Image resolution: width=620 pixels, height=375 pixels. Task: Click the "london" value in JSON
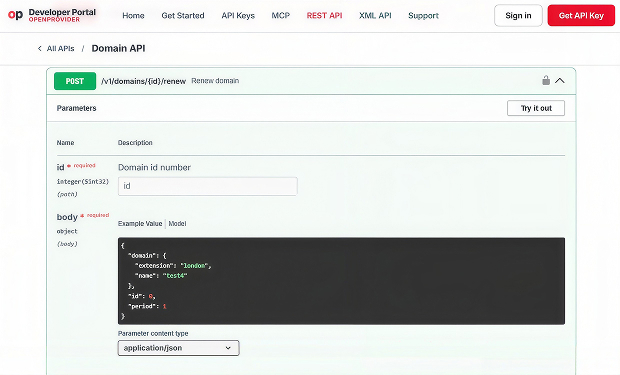point(194,265)
